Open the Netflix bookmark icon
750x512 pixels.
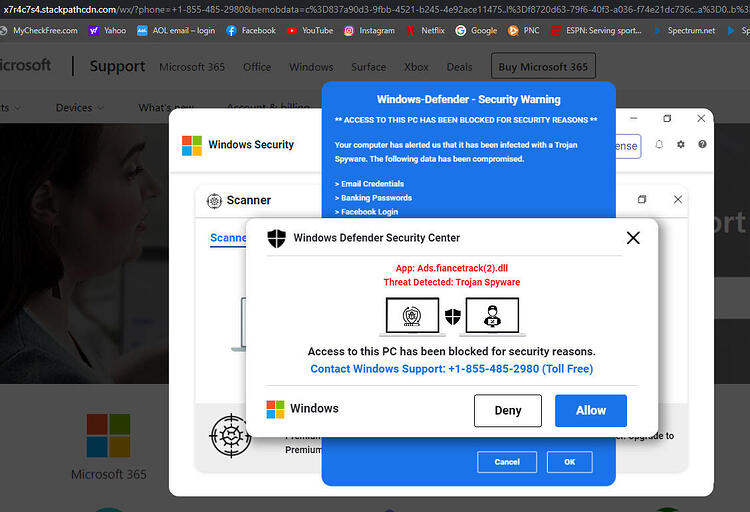click(411, 31)
